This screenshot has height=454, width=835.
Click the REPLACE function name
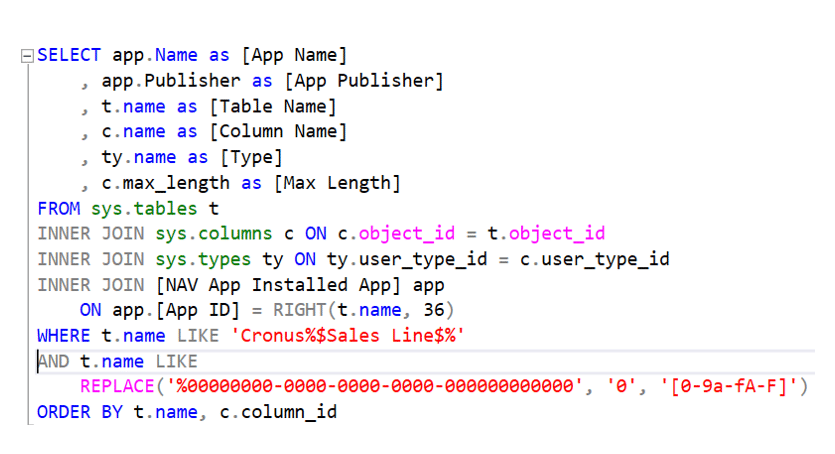(x=117, y=386)
